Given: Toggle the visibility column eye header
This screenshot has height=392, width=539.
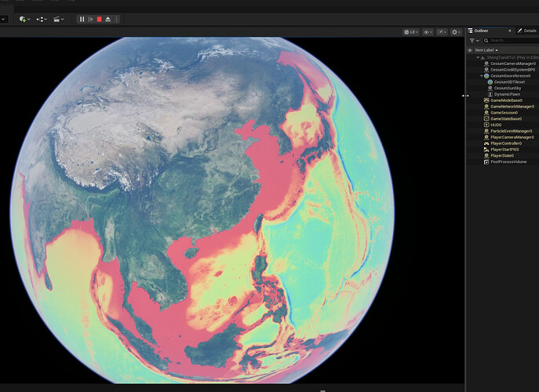Looking at the screenshot, I should pyautogui.click(x=470, y=50).
